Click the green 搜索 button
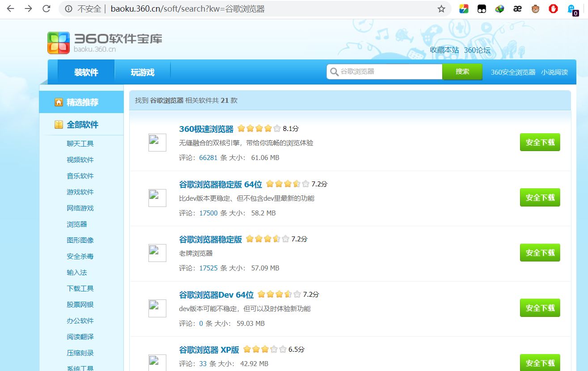This screenshot has width=588, height=371. [462, 72]
